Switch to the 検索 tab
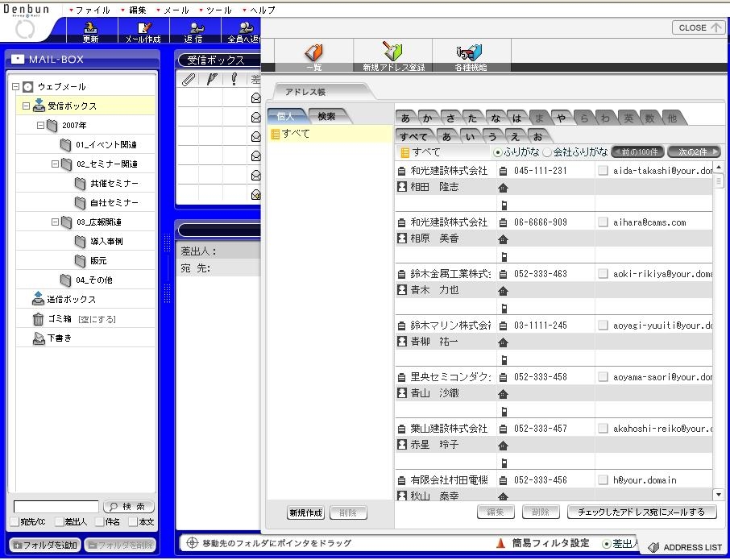 click(x=327, y=116)
